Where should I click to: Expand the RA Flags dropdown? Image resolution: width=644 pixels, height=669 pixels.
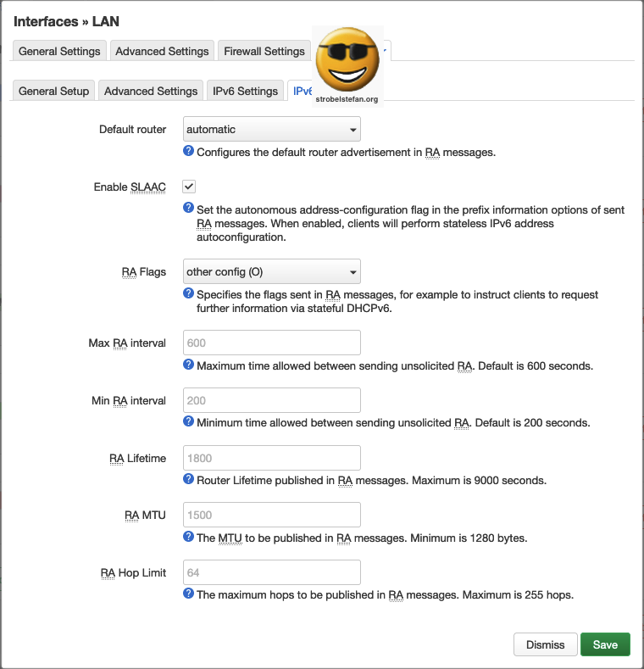272,272
